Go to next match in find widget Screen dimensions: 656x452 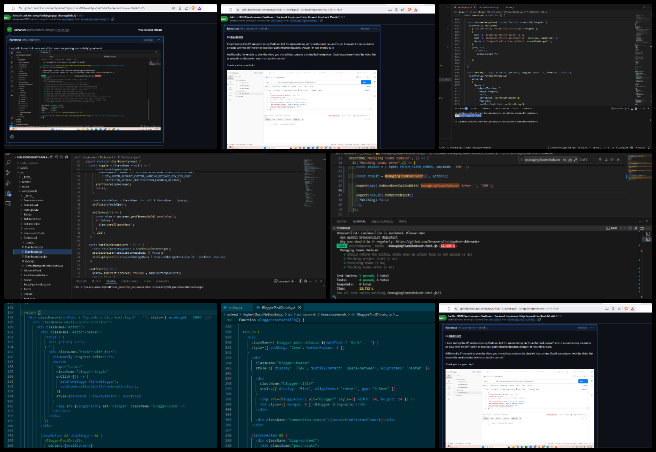(606, 160)
